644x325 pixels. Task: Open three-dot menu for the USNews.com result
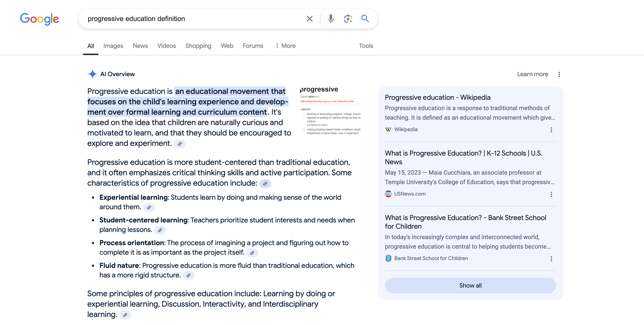click(x=551, y=194)
